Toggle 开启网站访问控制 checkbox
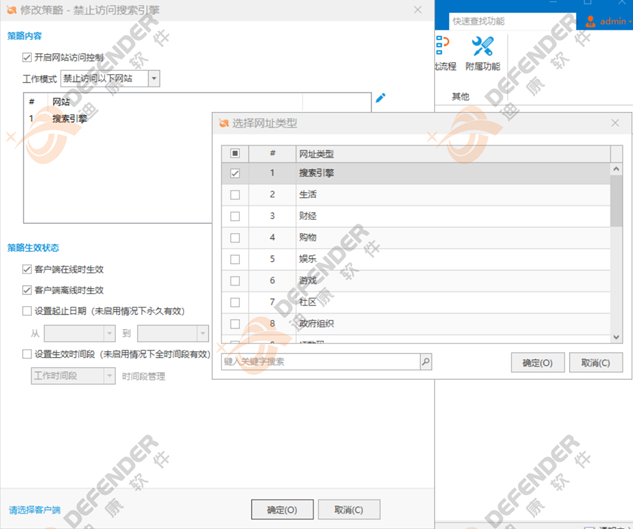The width and height of the screenshot is (633, 529). tap(27, 57)
